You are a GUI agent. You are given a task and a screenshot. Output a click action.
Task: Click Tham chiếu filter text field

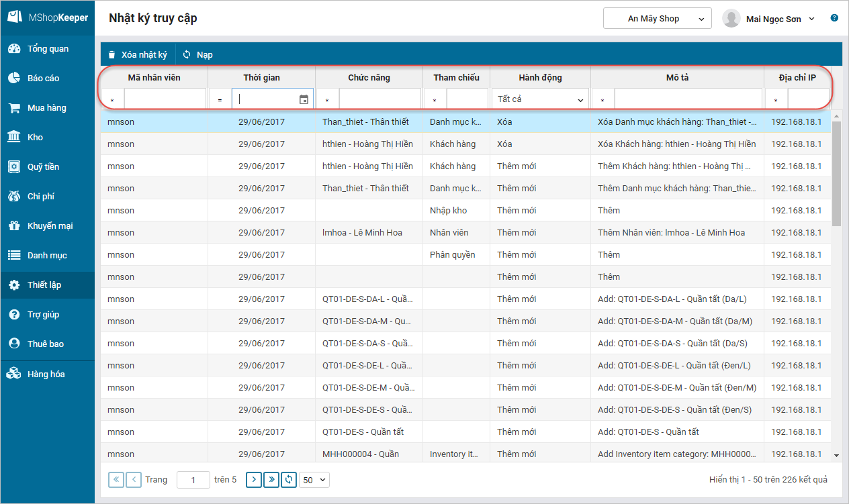(x=467, y=99)
